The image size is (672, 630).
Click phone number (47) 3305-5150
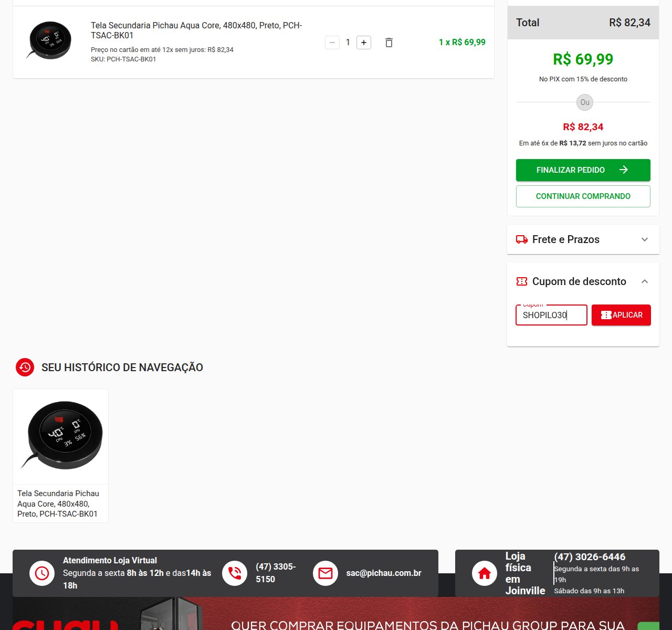276,573
